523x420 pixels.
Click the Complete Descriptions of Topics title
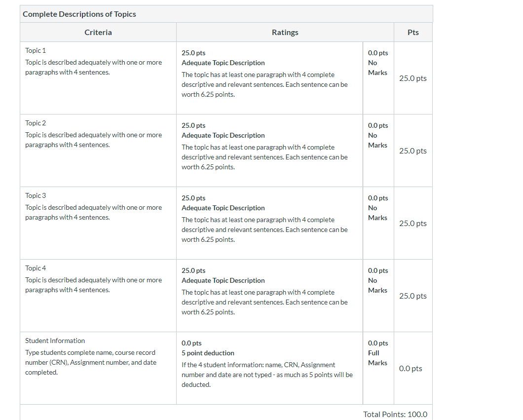pos(79,14)
